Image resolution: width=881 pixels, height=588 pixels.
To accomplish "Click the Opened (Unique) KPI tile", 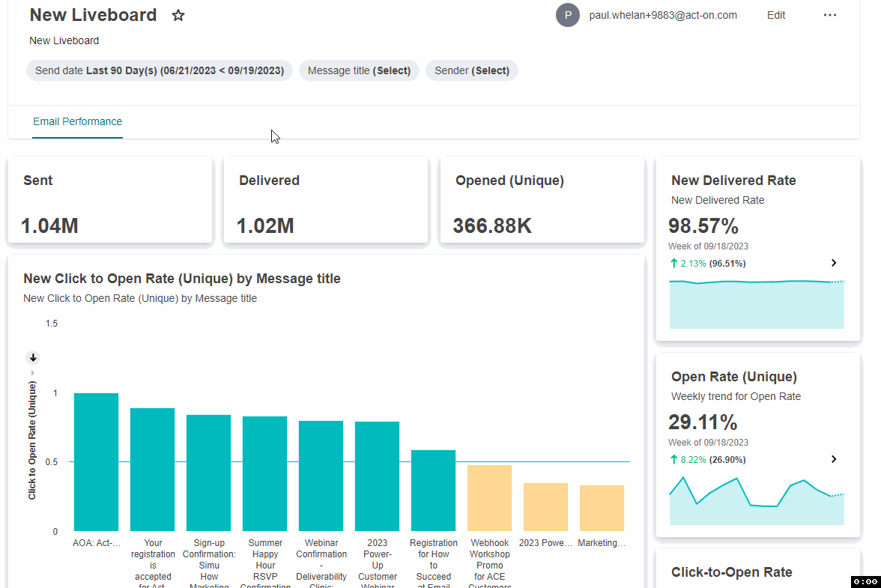I will (x=542, y=201).
